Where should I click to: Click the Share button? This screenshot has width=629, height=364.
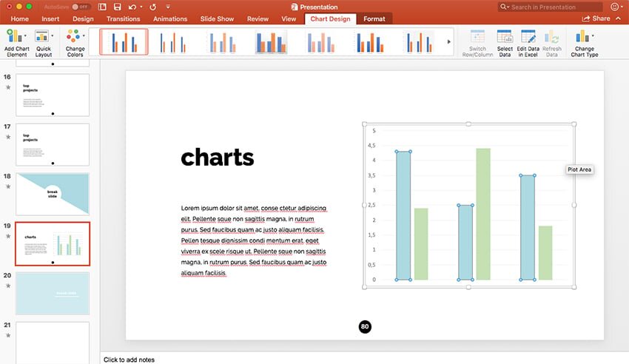pyautogui.click(x=596, y=18)
